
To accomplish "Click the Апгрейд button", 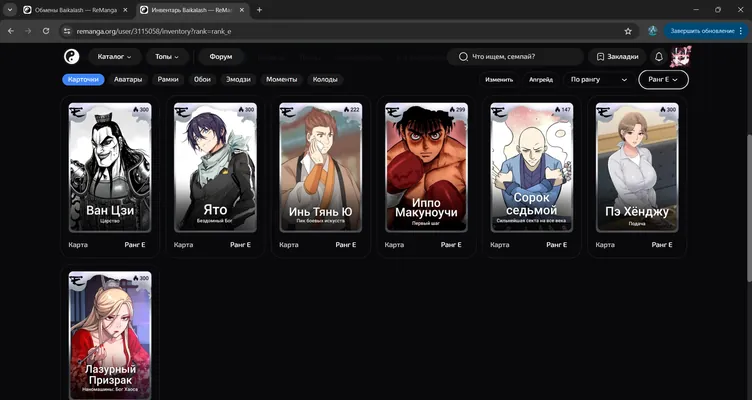I will click(541, 80).
